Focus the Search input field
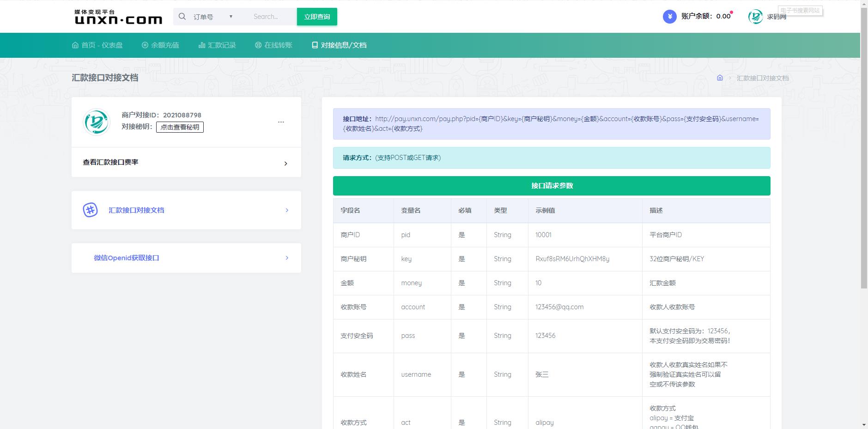 [x=272, y=17]
